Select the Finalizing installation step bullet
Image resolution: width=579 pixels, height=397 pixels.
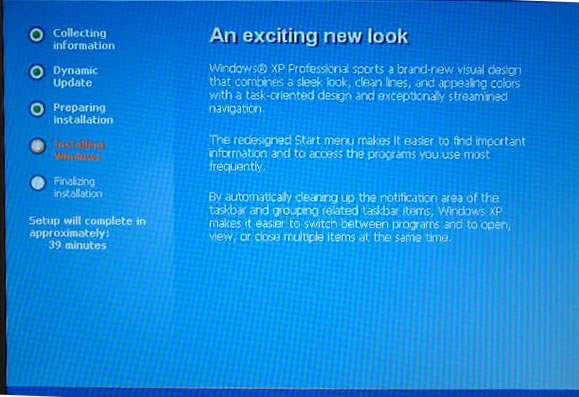pyautogui.click(x=38, y=183)
